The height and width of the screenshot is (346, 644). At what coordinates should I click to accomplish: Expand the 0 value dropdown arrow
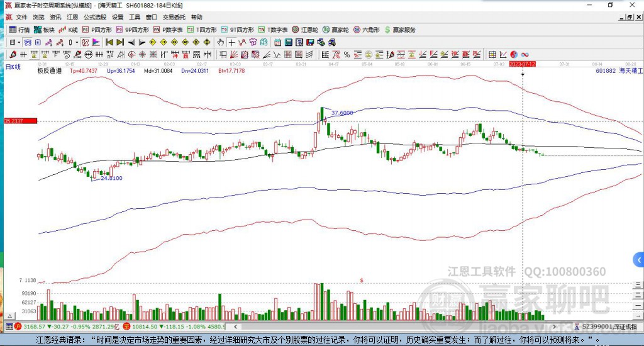click(x=76, y=42)
